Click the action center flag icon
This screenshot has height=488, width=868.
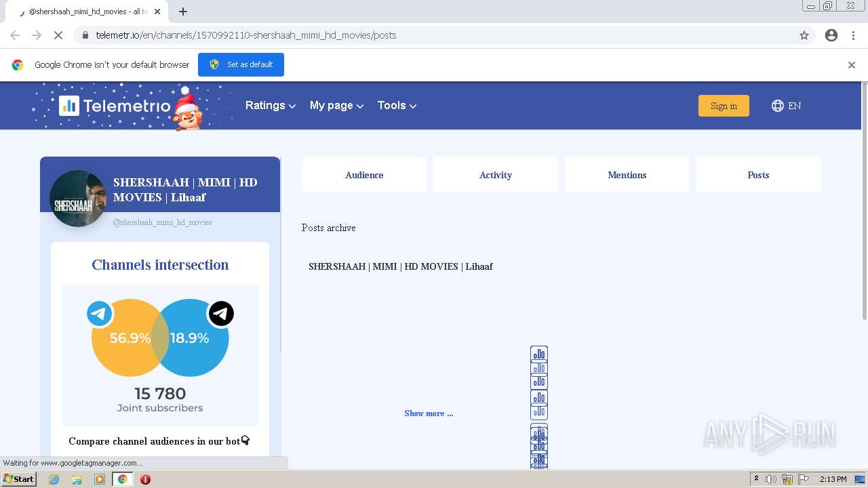[x=803, y=479]
